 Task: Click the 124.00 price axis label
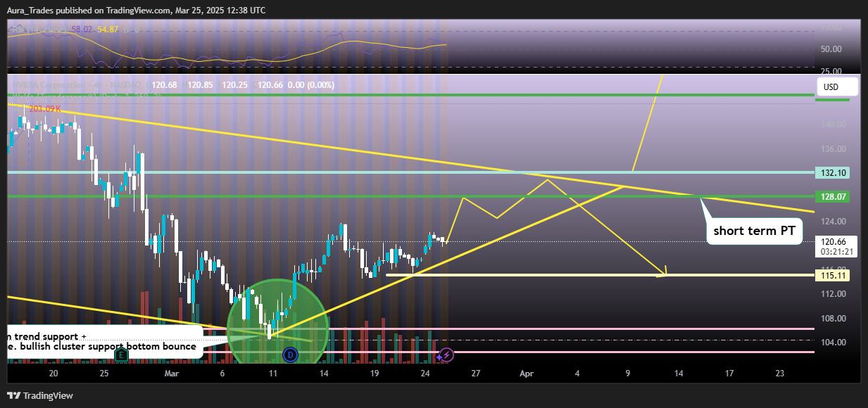[x=833, y=222]
